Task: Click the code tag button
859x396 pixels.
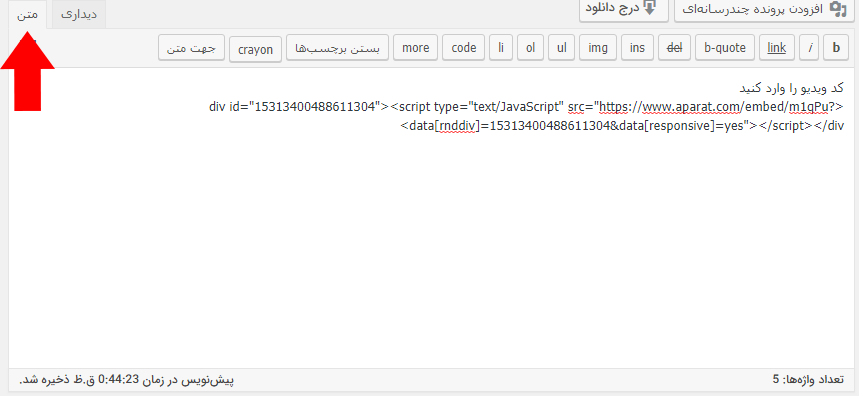Action: (x=463, y=48)
